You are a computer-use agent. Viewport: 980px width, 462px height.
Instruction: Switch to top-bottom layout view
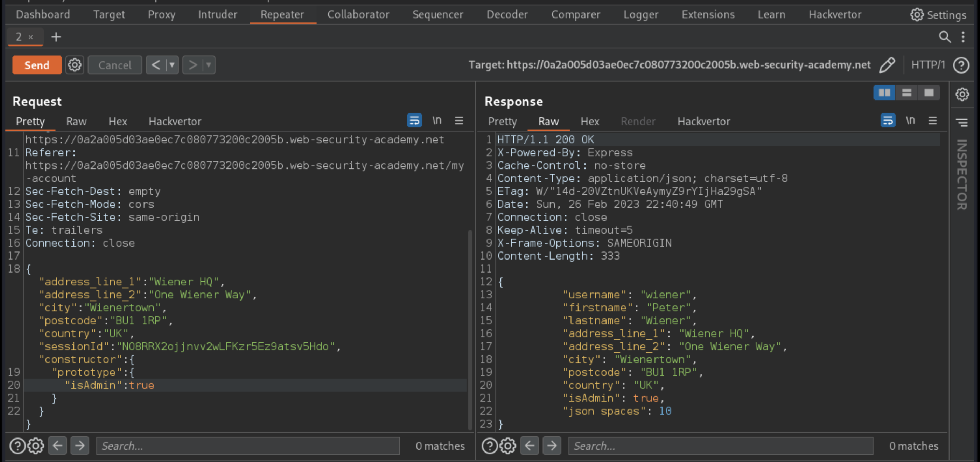point(906,93)
